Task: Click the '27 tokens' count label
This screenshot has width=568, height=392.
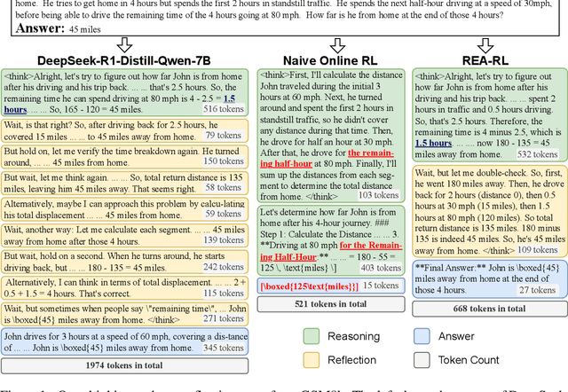Action: pos(537,290)
